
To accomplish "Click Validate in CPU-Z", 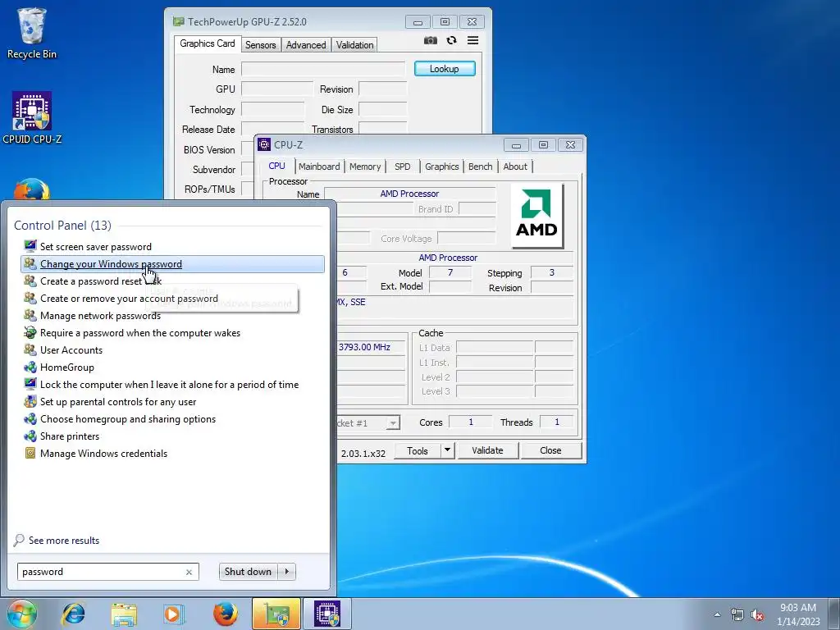I will click(x=487, y=450).
